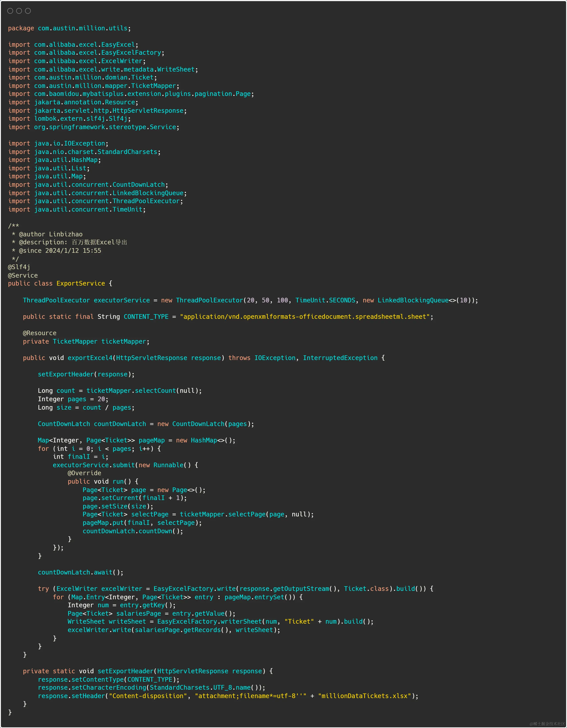
Task: Click the package com.austin.million.utils line
Action: point(69,28)
